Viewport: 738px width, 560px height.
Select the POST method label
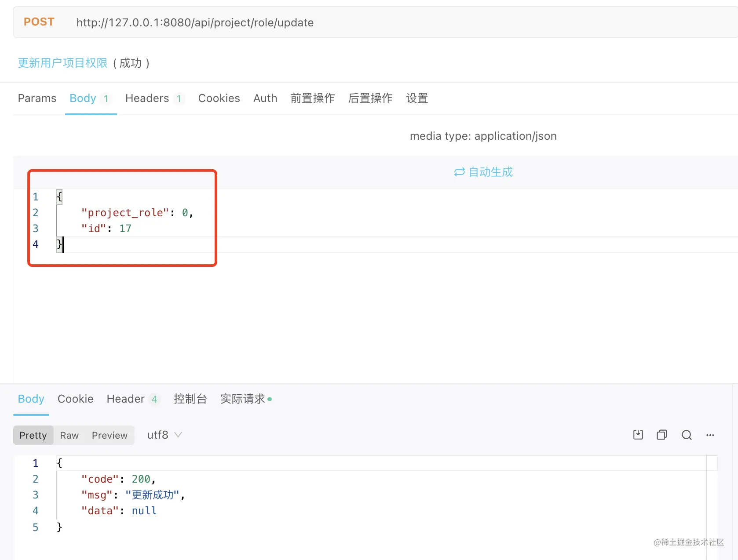coord(39,22)
